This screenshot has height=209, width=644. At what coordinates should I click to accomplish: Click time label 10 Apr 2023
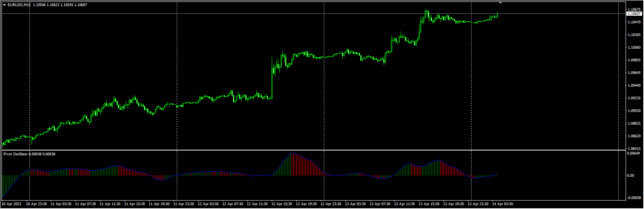[11, 204]
